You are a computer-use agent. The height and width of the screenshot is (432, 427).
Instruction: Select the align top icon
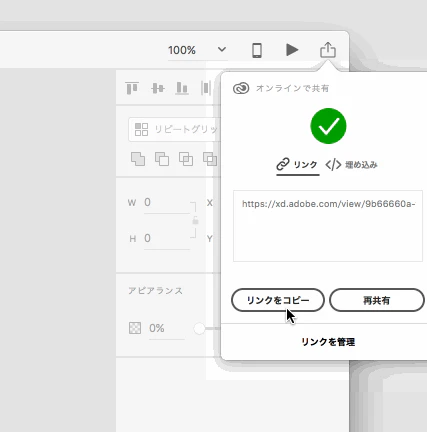click(132, 88)
